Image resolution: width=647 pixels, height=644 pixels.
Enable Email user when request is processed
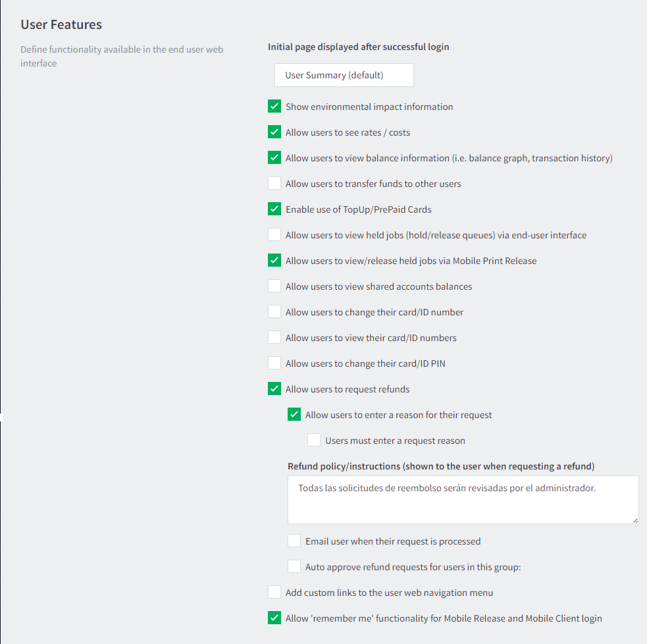tap(294, 541)
